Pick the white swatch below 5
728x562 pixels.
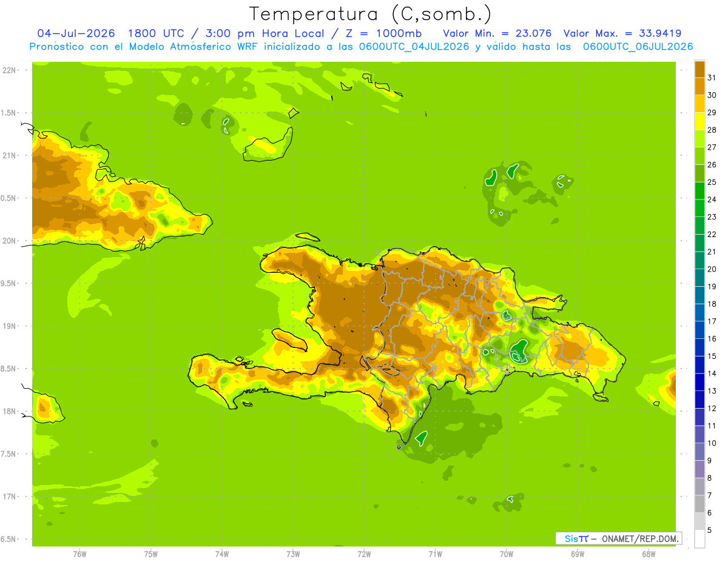tap(699, 539)
